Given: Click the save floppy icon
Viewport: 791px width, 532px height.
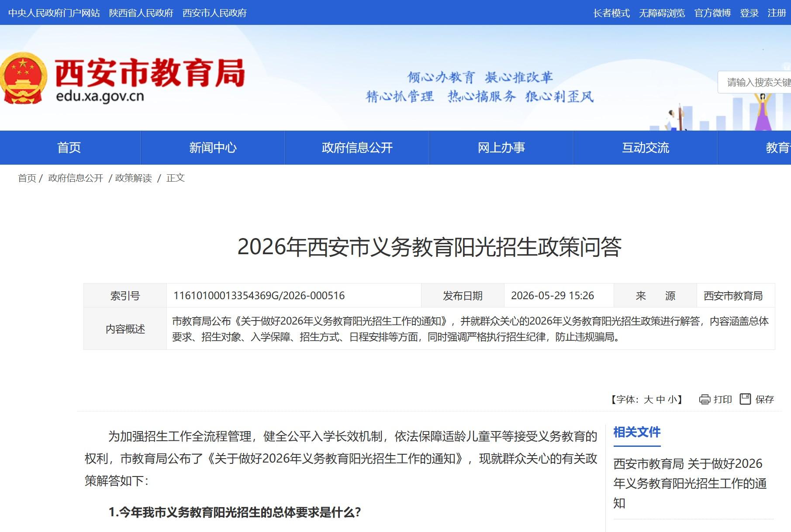Looking at the screenshot, I should coord(745,399).
